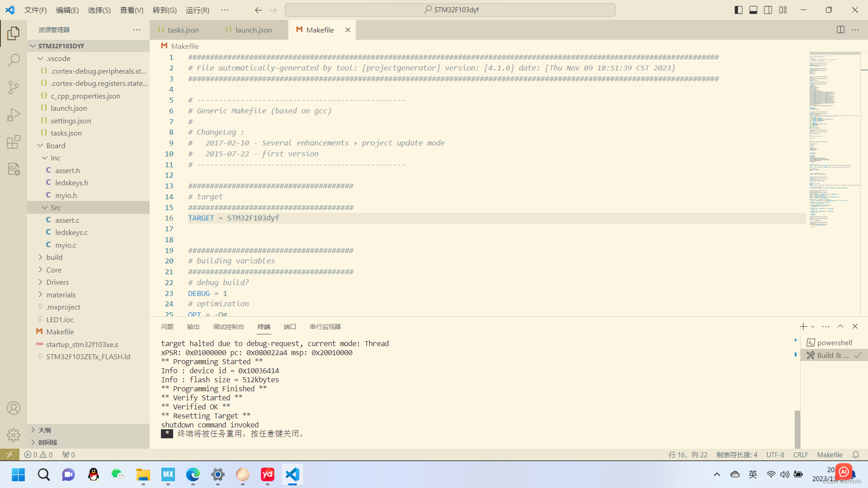Toggle the secondary side bar layout button
Viewport: 868px width, 488px height.
point(768,10)
